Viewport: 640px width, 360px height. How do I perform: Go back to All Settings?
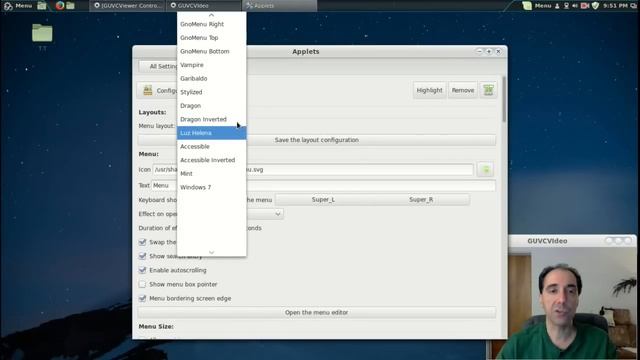(x=158, y=66)
